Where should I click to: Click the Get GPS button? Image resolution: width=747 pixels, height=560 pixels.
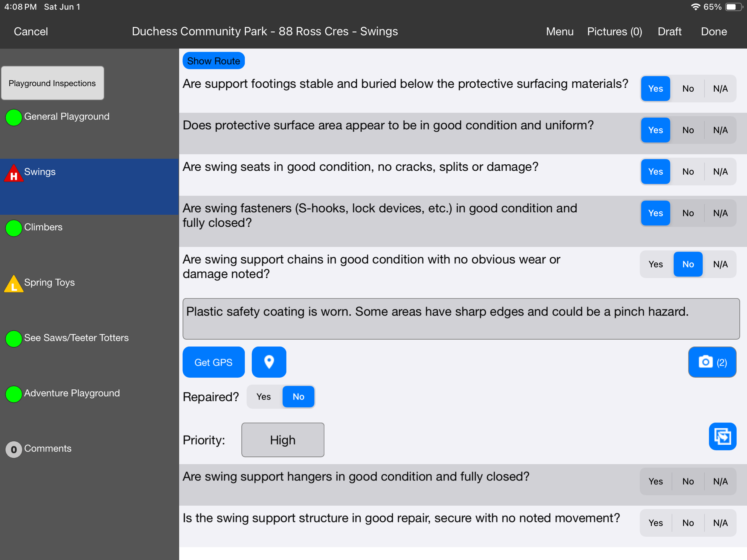[214, 362]
